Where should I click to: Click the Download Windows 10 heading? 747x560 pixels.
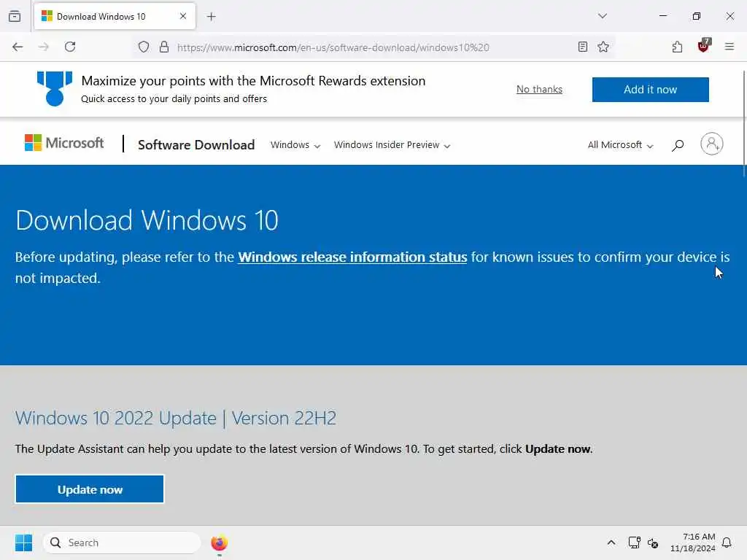coord(147,220)
